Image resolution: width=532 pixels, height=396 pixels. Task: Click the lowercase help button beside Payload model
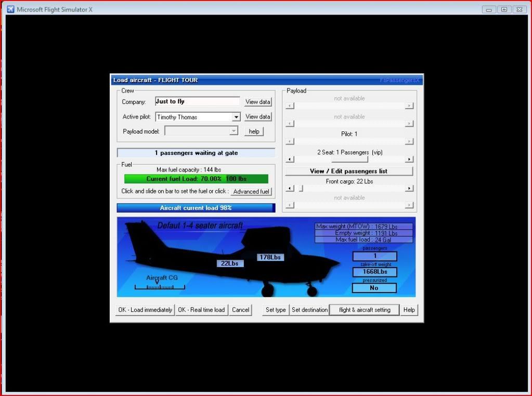click(254, 131)
